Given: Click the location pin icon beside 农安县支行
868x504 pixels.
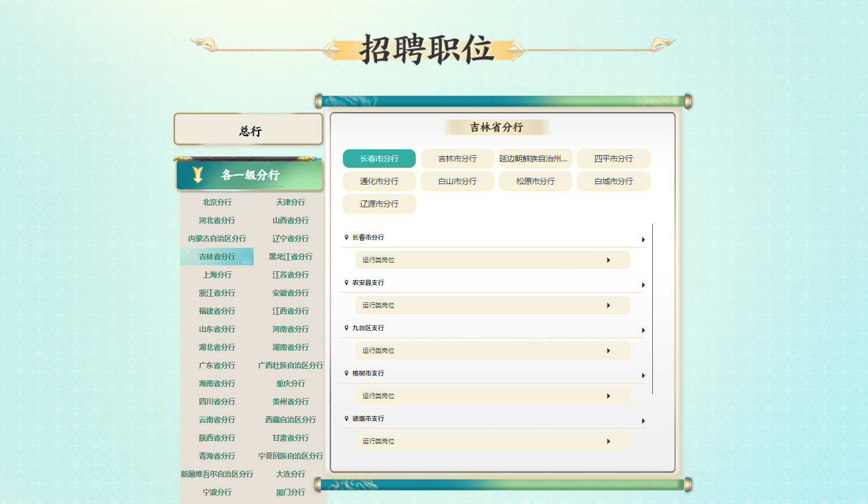Looking at the screenshot, I should (x=347, y=283).
